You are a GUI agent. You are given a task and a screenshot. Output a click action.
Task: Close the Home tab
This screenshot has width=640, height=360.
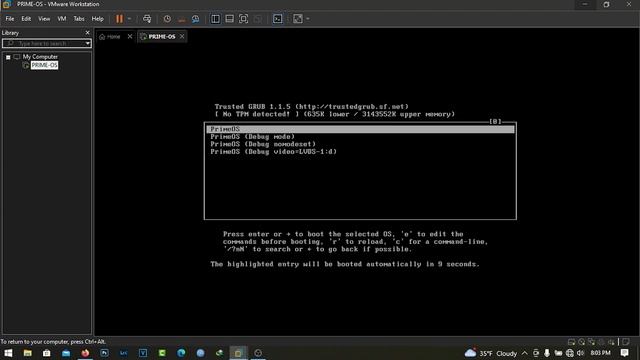[x=130, y=37]
